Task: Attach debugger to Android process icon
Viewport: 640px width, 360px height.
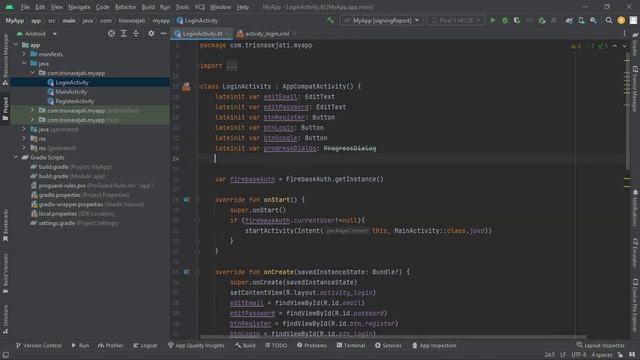Action: 542,20
